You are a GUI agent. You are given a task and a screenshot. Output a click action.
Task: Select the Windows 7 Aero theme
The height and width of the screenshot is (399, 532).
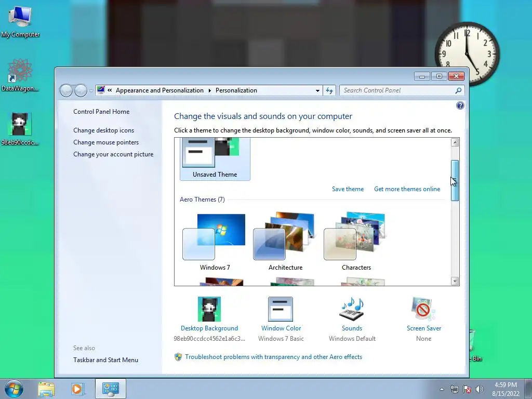215,242
